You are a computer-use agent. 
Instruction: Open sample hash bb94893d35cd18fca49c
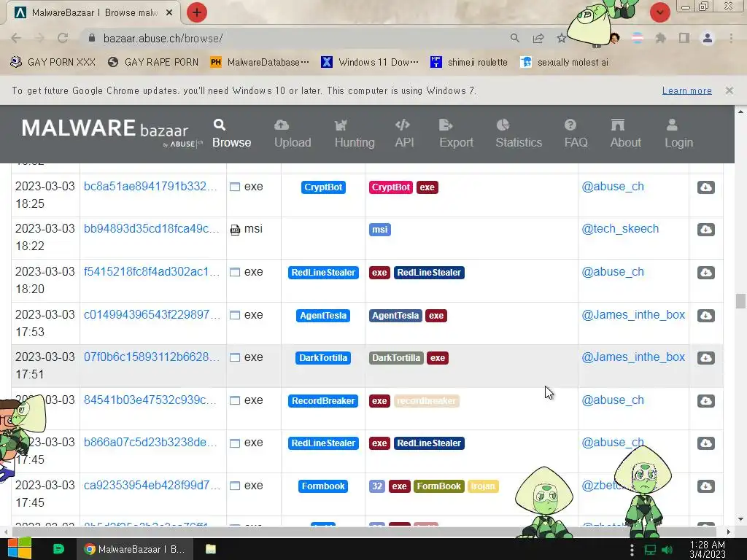pos(152,228)
